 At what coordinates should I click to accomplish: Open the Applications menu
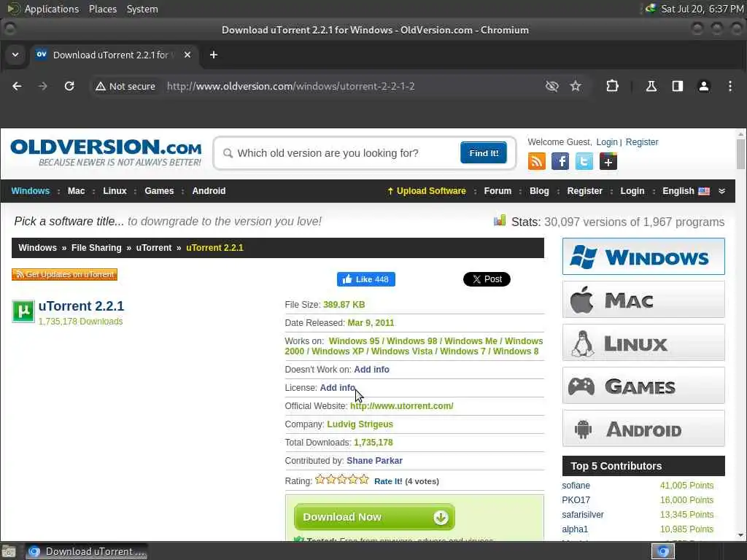[52, 9]
